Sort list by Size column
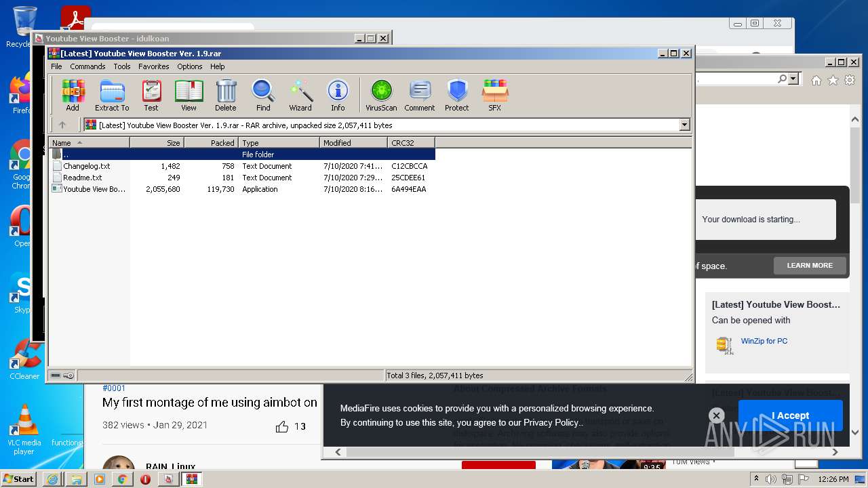 coord(157,142)
